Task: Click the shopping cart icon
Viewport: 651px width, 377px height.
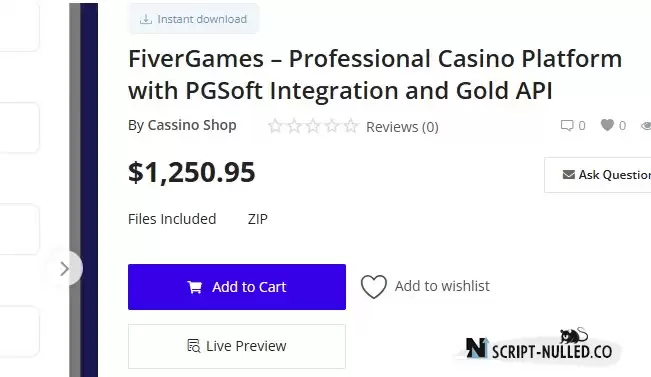Action: pos(194,287)
